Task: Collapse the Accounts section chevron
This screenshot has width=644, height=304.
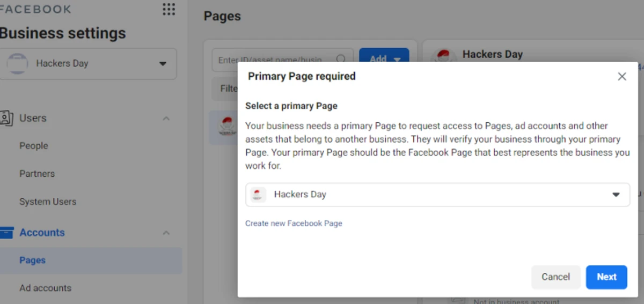Action: (x=166, y=233)
